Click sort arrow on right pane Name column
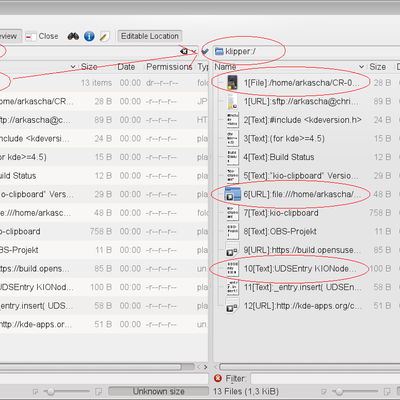 (x=361, y=67)
